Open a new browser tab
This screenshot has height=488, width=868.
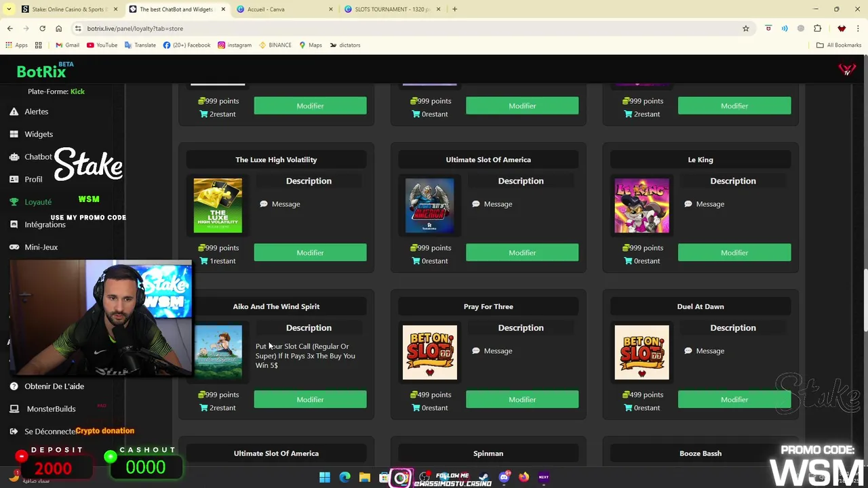[454, 9]
